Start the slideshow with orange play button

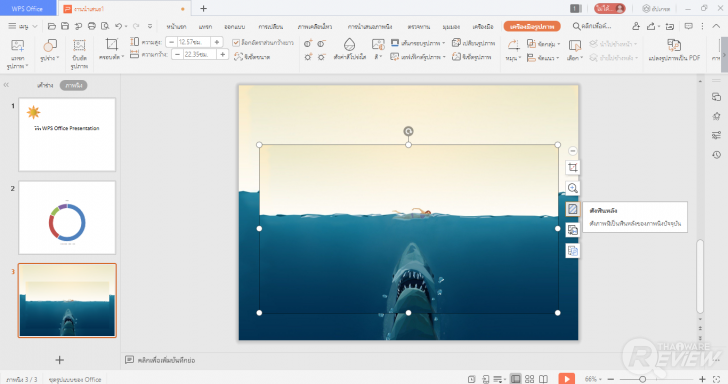pos(566,378)
